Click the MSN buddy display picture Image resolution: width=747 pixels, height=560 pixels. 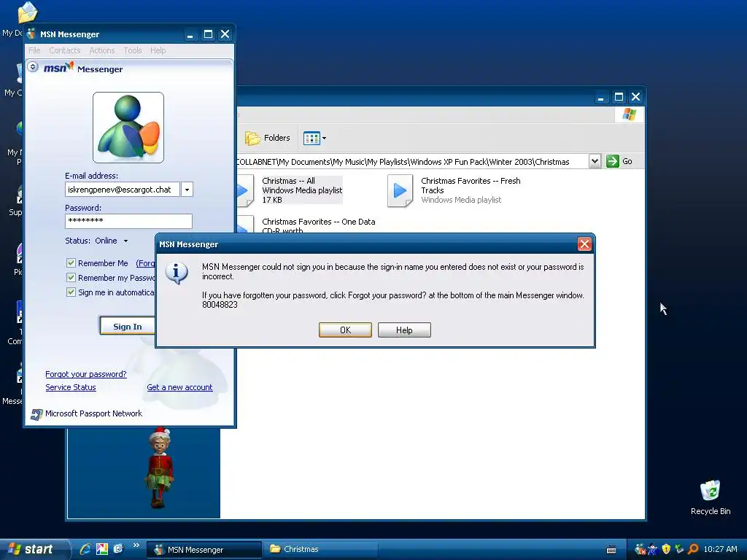click(128, 128)
